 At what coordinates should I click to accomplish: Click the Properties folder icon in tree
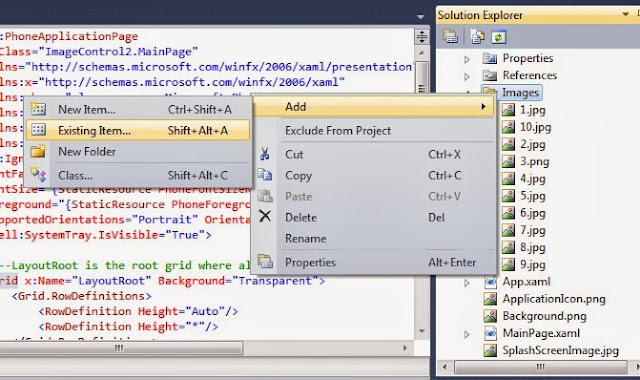point(490,58)
